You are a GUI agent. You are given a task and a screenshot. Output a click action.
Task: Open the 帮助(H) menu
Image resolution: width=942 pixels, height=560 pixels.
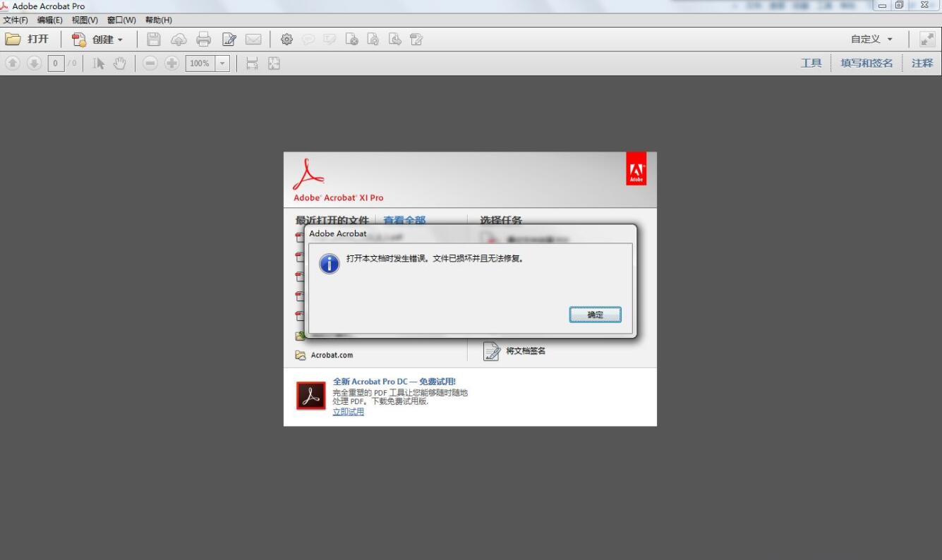pyautogui.click(x=158, y=20)
